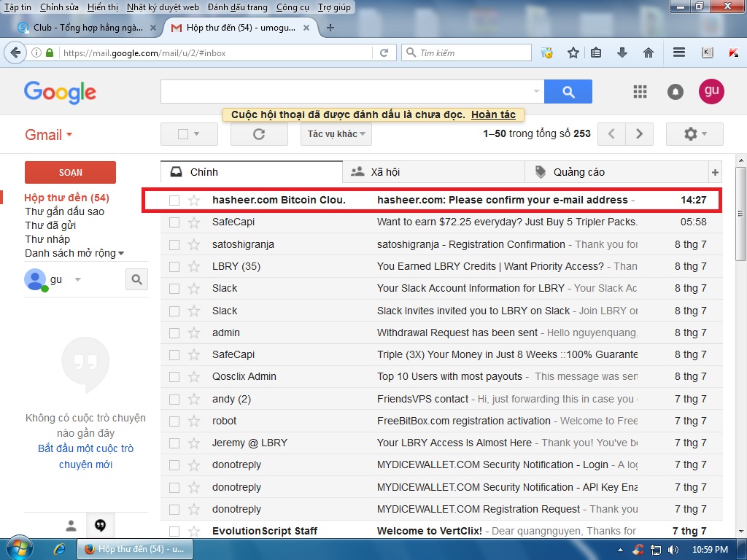747x560 pixels.
Task: Check the Qosclix Admin email
Action: coord(174,377)
